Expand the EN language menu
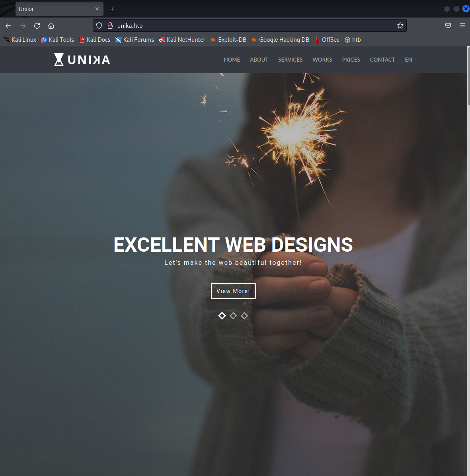 pos(408,60)
